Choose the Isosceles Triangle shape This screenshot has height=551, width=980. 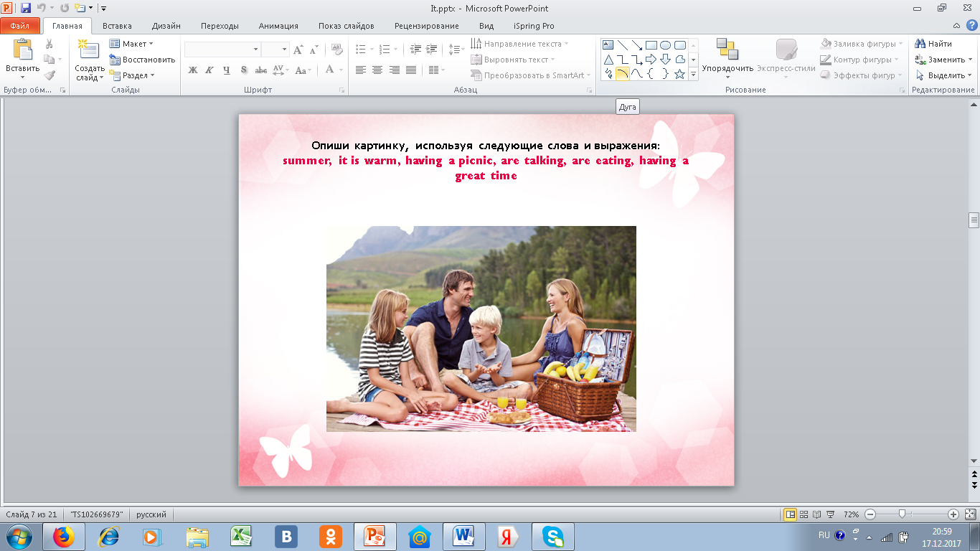pos(608,60)
